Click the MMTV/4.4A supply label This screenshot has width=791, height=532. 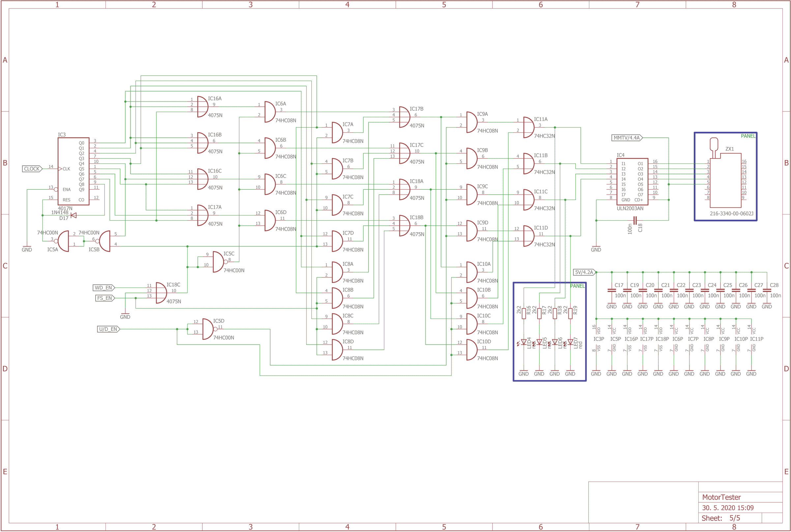point(626,138)
